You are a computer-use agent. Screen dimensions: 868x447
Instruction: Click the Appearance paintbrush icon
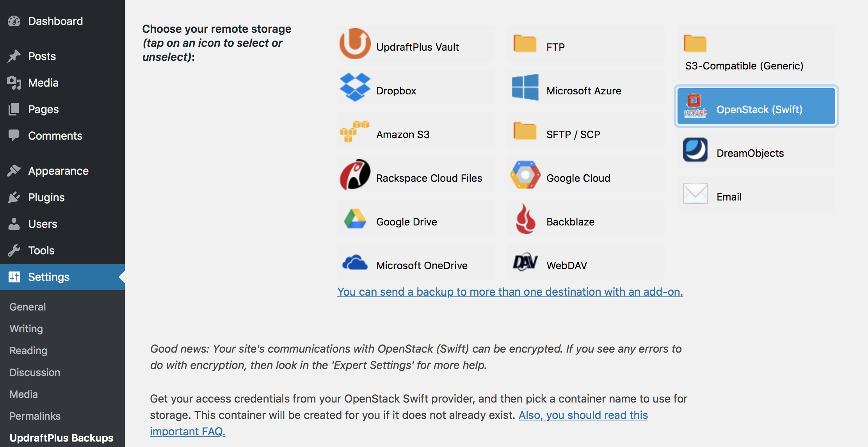(14, 171)
